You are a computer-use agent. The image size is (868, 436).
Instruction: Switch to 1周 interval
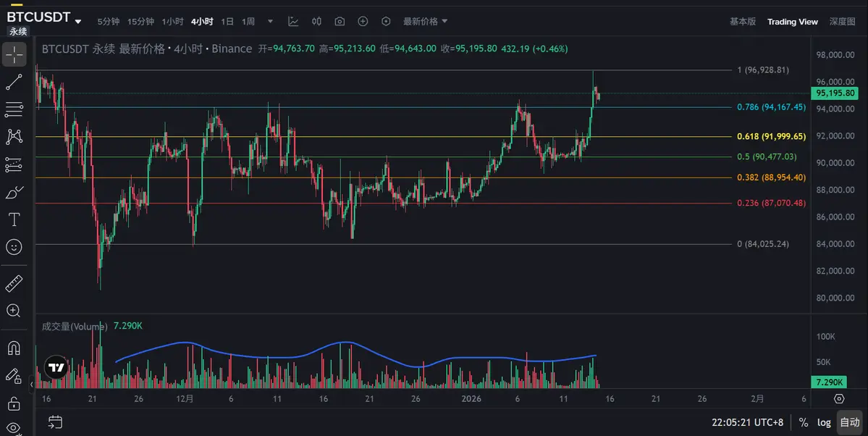point(248,22)
